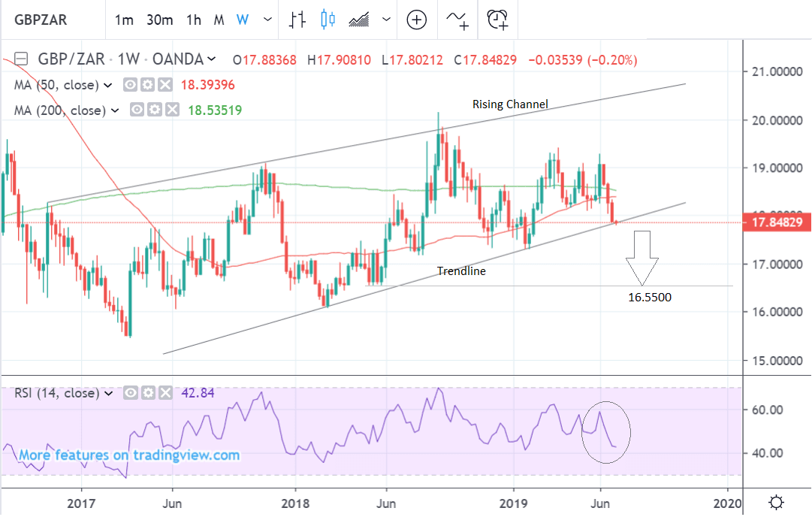
Task: Open the chart style dropdown arrow
Action: tap(386, 20)
